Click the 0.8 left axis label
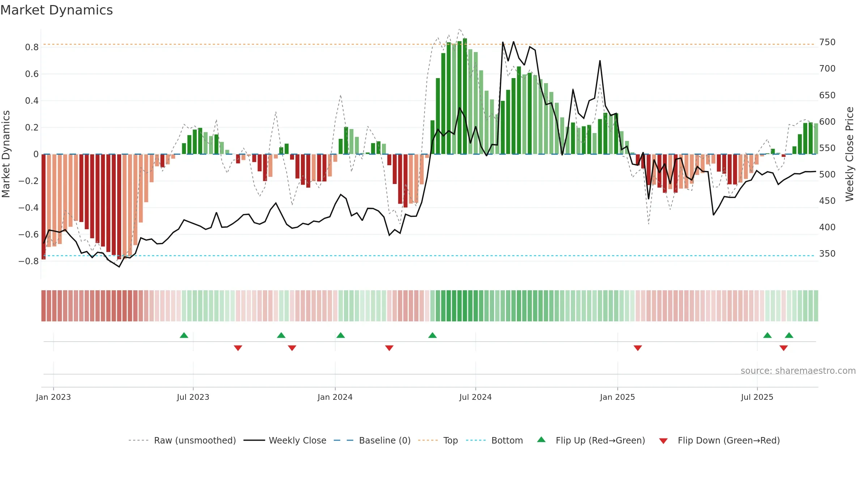Image resolution: width=868 pixels, height=488 pixels. pyautogui.click(x=32, y=47)
